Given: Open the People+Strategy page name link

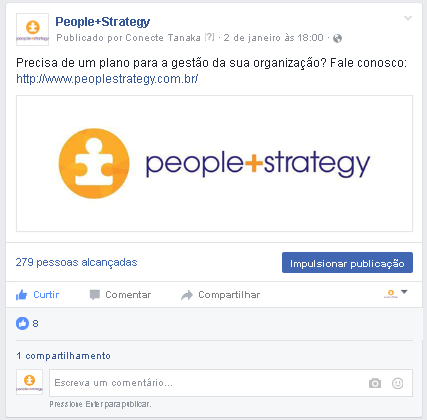Looking at the screenshot, I should 103,22.
